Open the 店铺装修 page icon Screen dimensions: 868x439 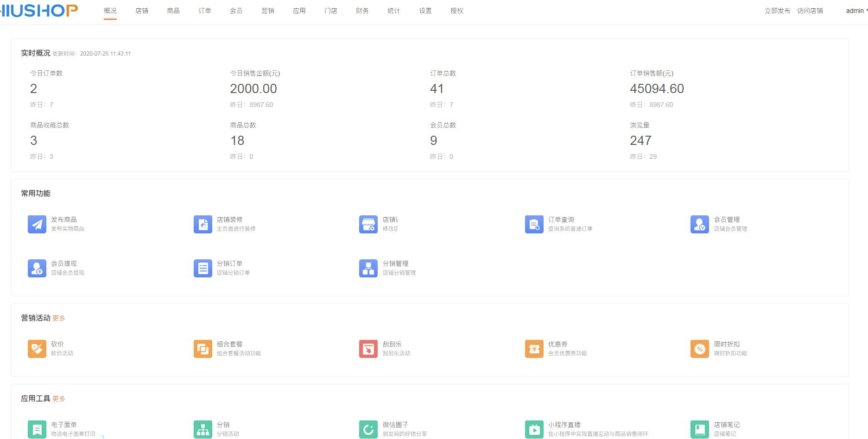(203, 224)
